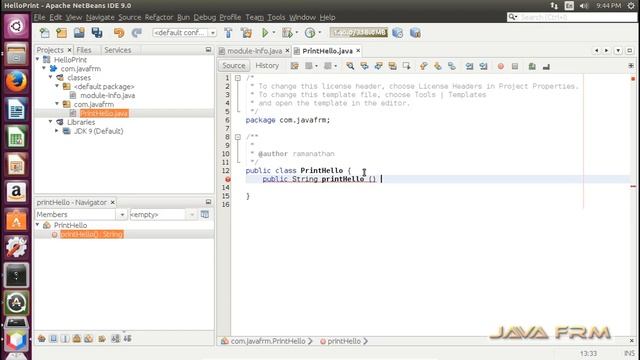Click the error stripe mark beside line 13
This screenshot has width=640, height=360.
pos(633,187)
